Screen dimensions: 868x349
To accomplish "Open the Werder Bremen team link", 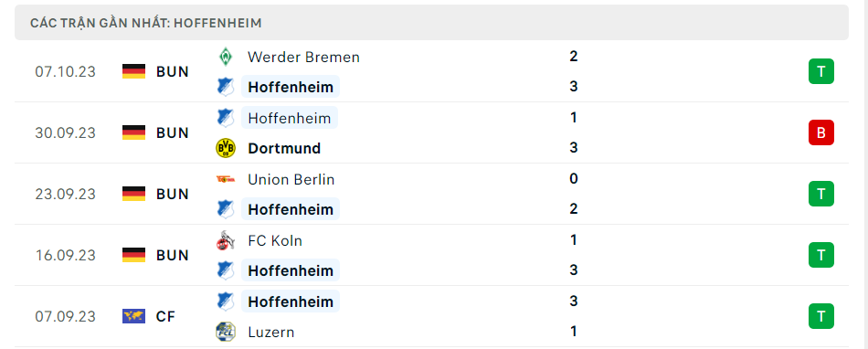I will 303,57.
